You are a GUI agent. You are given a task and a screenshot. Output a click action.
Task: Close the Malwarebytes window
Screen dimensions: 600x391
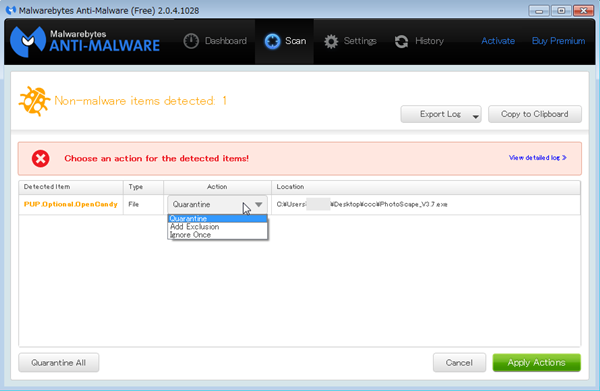[584, 11]
